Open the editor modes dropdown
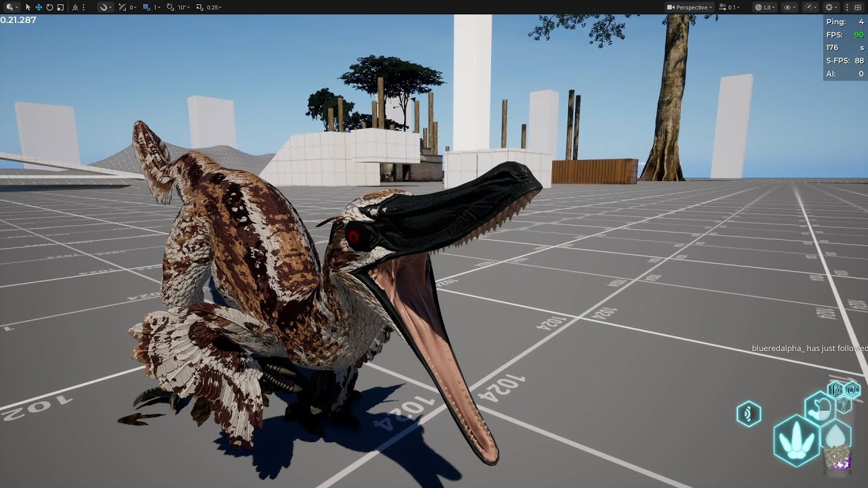The image size is (868, 488). [12, 7]
